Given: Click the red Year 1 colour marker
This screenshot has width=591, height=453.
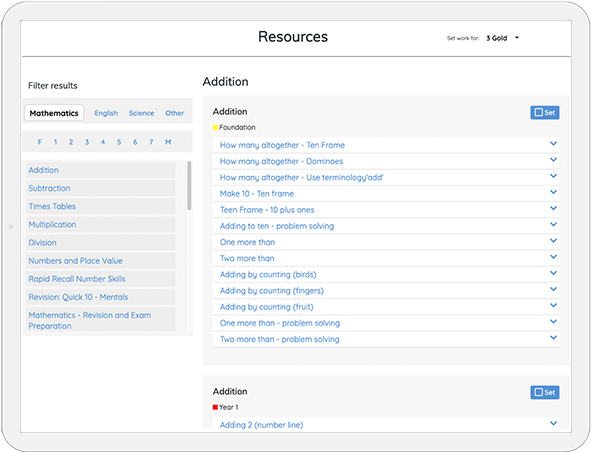Looking at the screenshot, I should [215, 407].
